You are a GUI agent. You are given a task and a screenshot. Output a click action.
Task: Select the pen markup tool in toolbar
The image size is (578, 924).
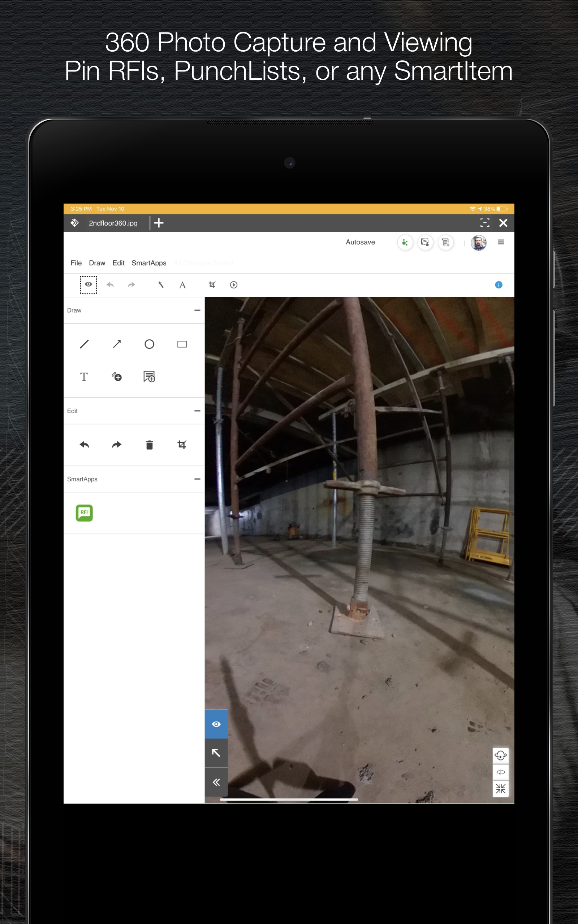tap(161, 285)
